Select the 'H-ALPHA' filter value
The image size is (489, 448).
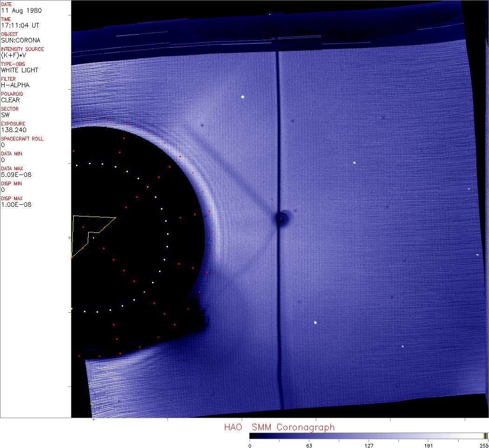pos(14,85)
